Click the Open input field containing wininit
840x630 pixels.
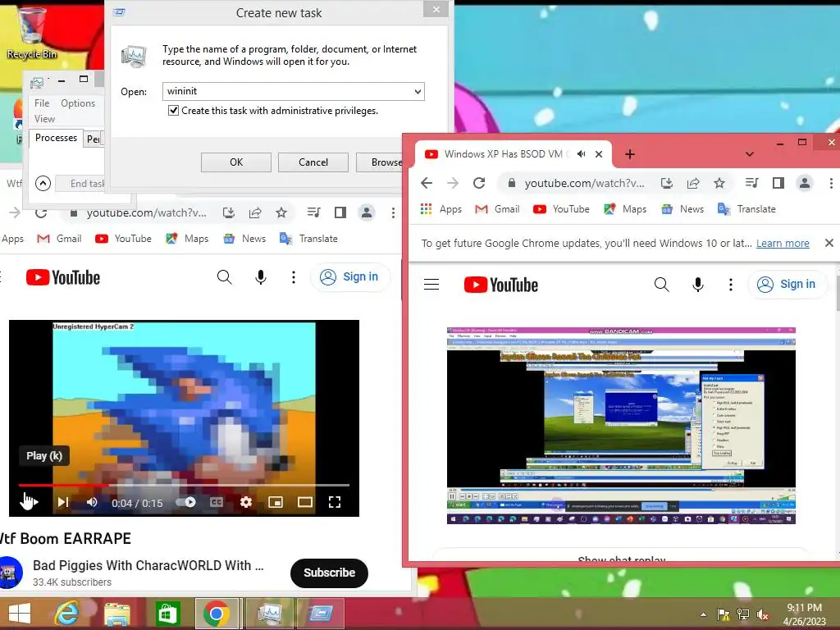[x=293, y=92]
